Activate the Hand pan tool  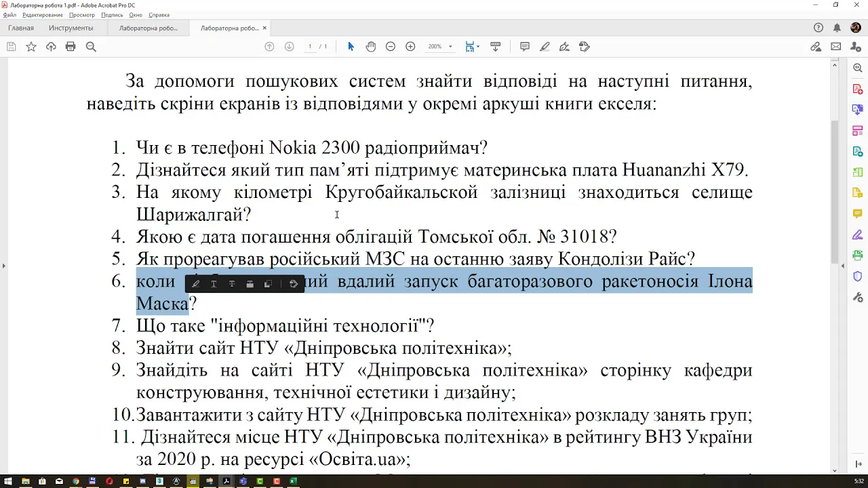point(370,47)
